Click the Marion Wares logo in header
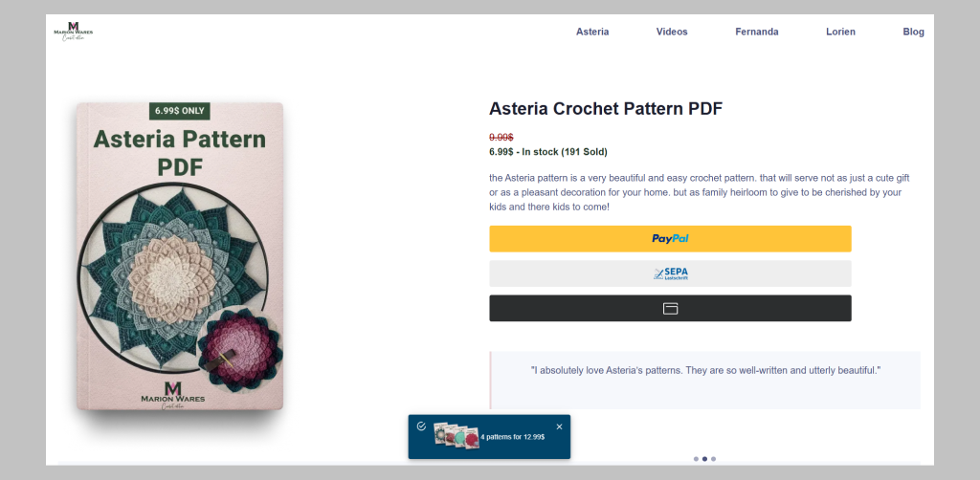 click(73, 32)
